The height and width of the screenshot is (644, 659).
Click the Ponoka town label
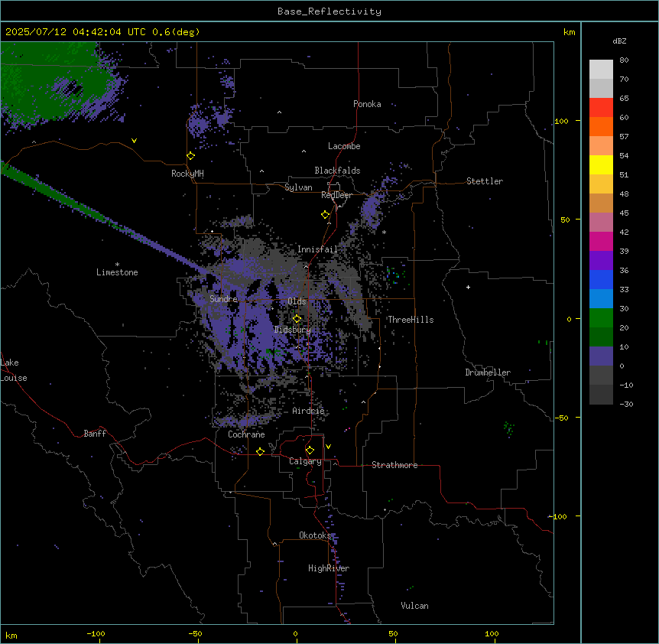(367, 104)
